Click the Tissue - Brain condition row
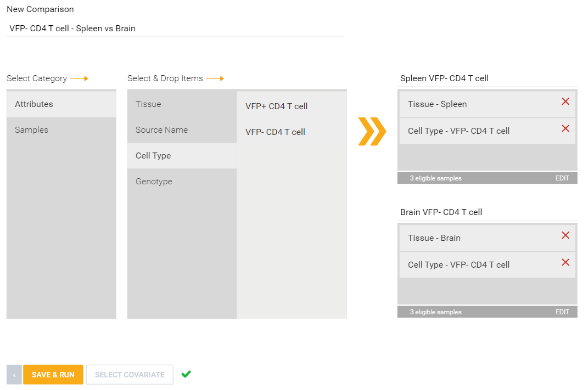The image size is (588, 390). 487,238
